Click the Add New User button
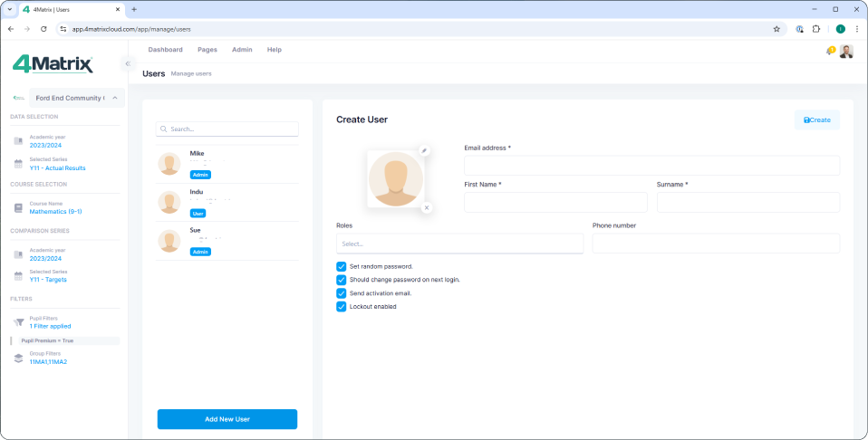The width and height of the screenshot is (868, 440). pyautogui.click(x=227, y=419)
